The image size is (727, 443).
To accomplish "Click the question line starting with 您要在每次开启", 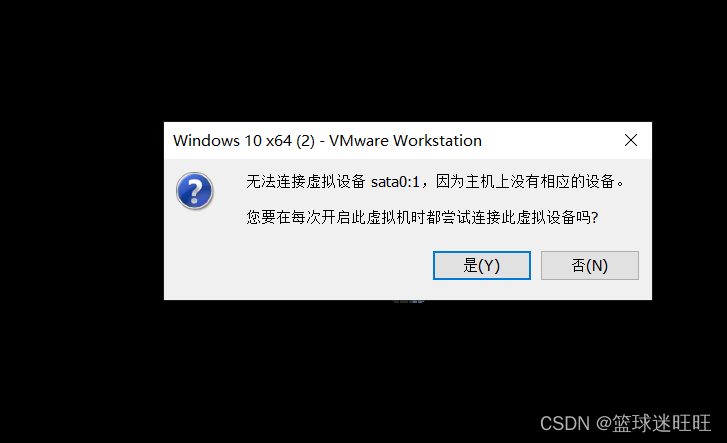I will pyautogui.click(x=422, y=217).
